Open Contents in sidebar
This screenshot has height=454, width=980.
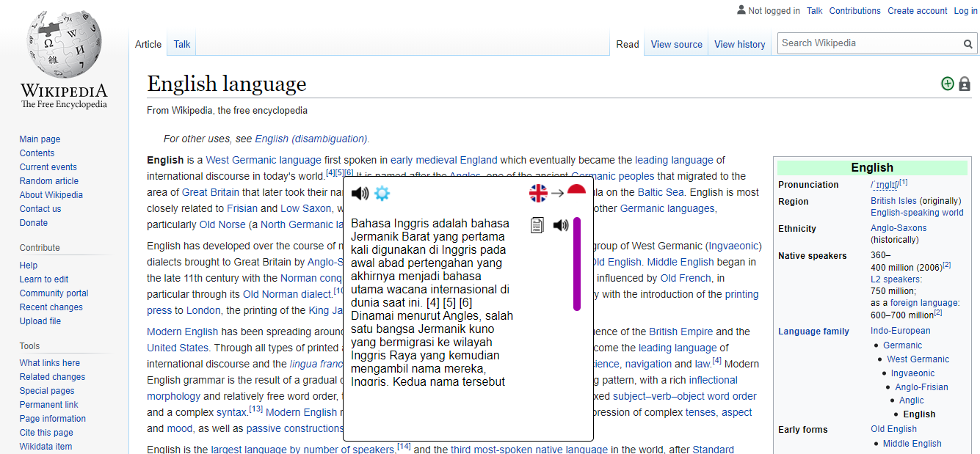(x=37, y=153)
